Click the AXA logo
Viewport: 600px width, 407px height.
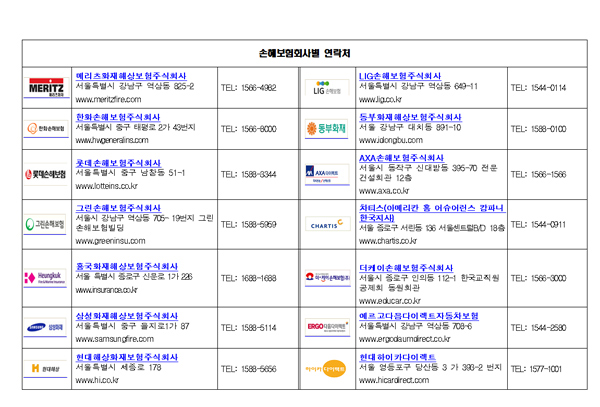tap(327, 175)
